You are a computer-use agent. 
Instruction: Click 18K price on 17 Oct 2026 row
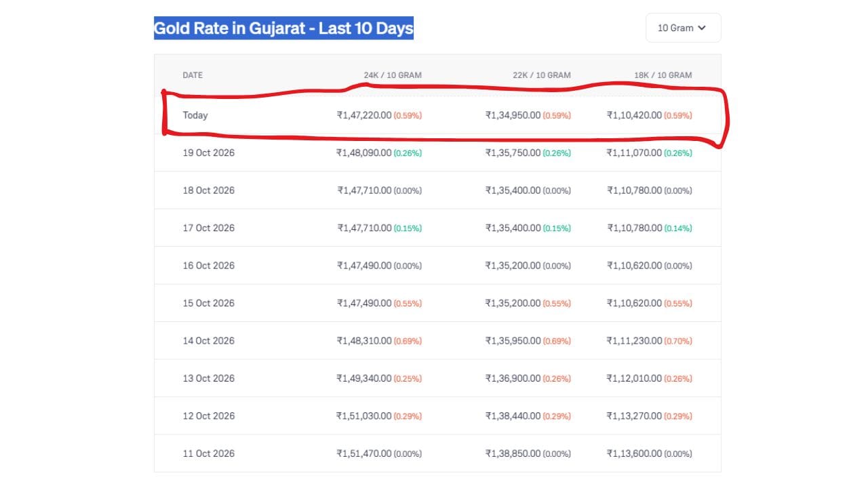[635, 228]
